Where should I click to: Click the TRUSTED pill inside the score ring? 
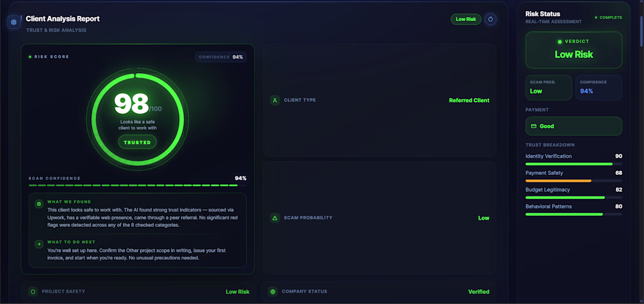[x=137, y=143]
